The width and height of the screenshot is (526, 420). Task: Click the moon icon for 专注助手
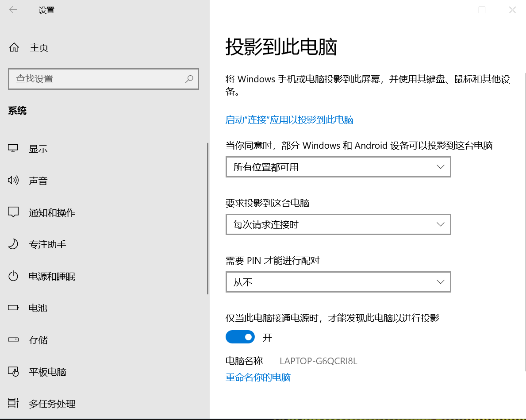[x=13, y=244]
